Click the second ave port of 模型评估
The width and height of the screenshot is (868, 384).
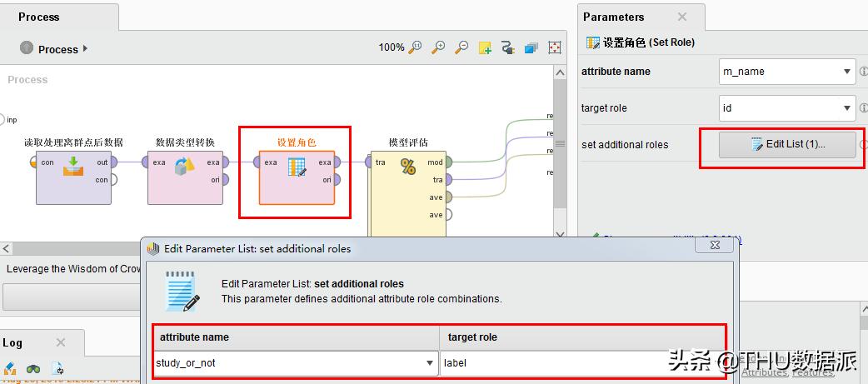448,215
